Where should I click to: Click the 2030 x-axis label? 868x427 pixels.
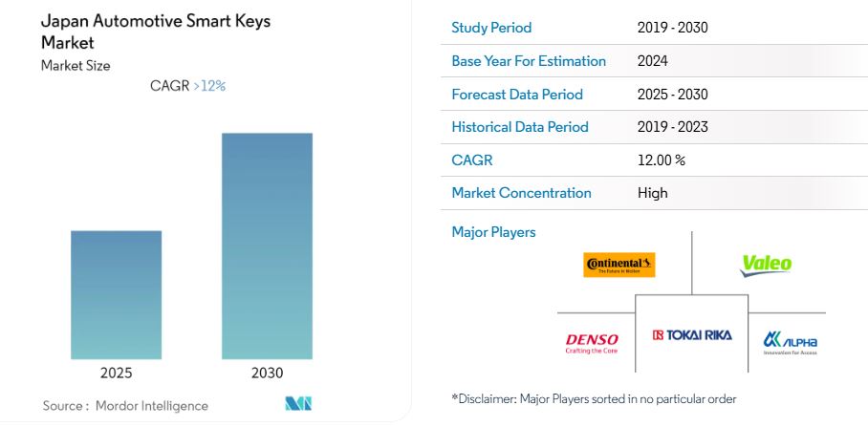coord(267,374)
